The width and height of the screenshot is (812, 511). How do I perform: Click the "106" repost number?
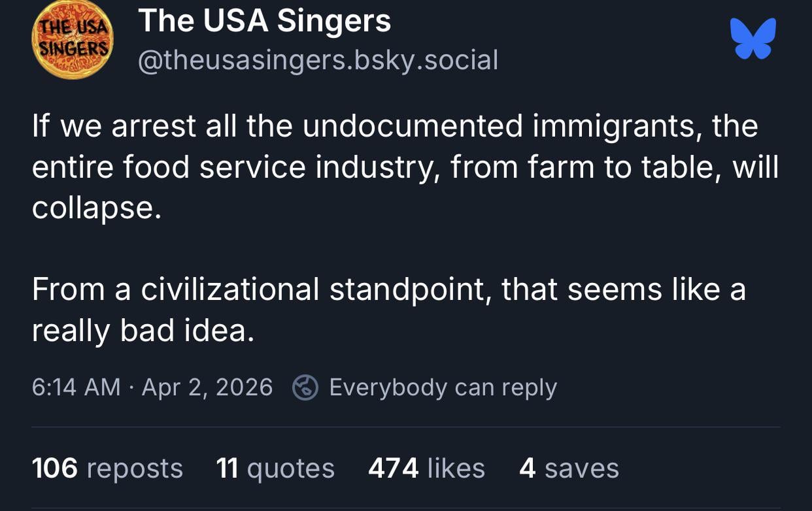[54, 469]
